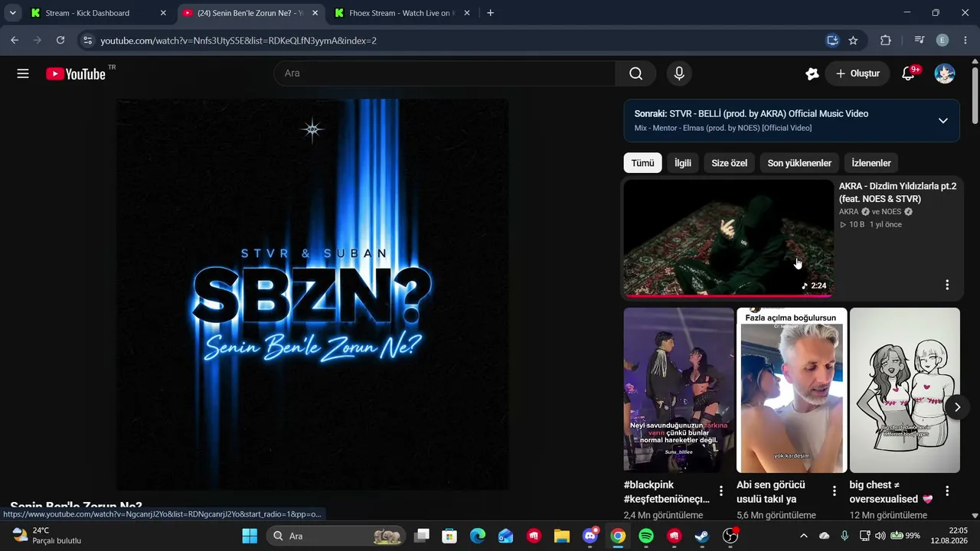Open big chest ≠ oversexualised Short title
Screen dimensions: 980x551
click(891, 491)
